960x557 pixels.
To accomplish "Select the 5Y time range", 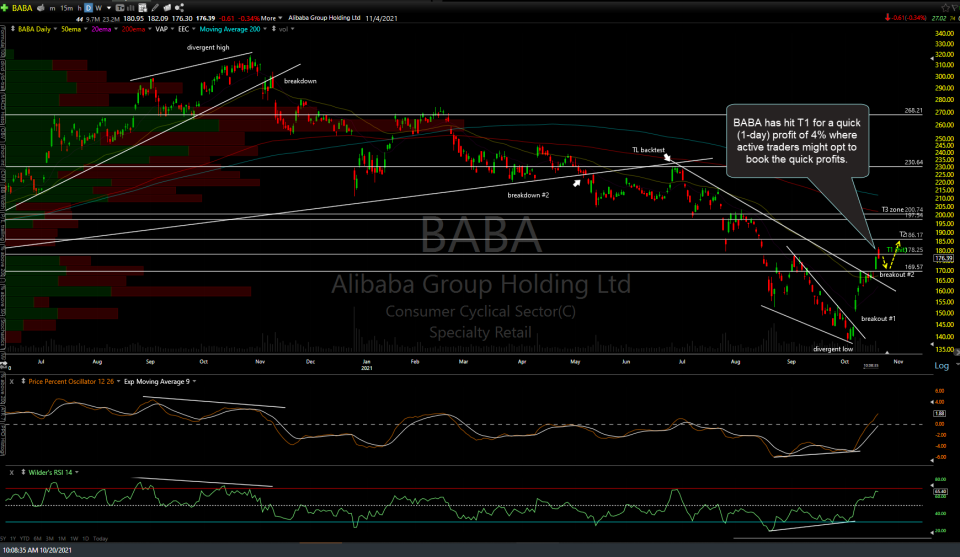I will (x=4, y=539).
